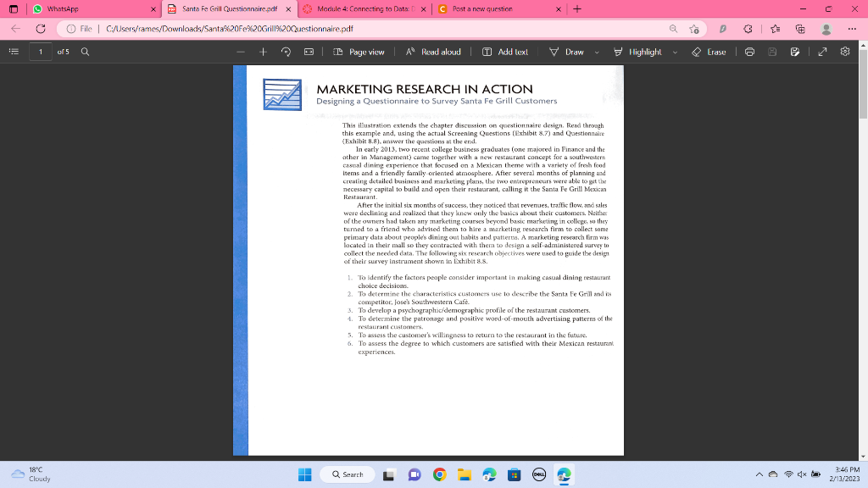The image size is (868, 488).
Task: Open tab actions menu icon
Action: tap(14, 8)
